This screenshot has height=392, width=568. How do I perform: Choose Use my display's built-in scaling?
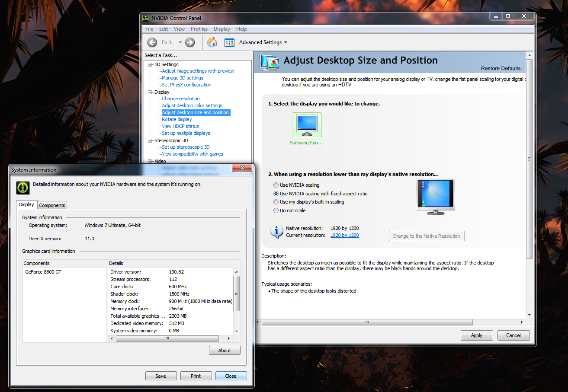click(x=276, y=202)
